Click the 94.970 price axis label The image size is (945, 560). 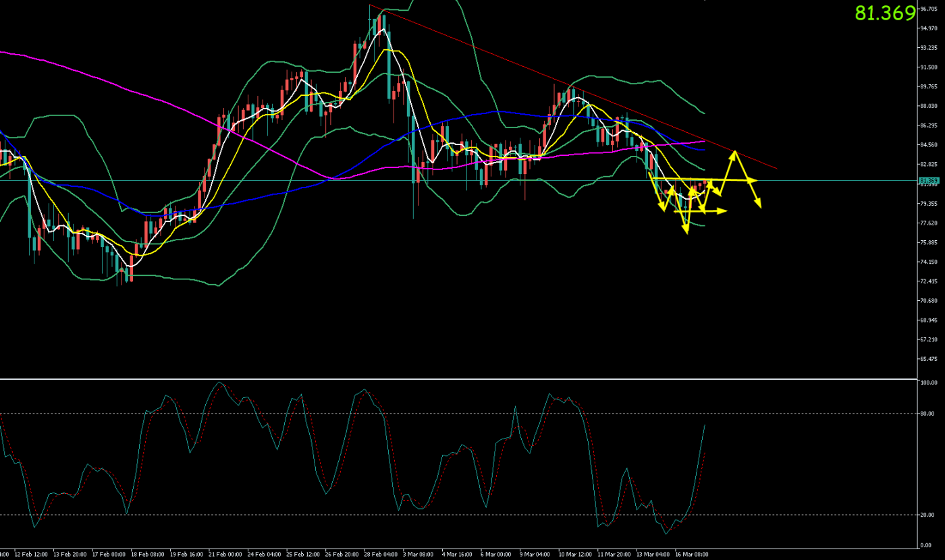click(x=927, y=28)
